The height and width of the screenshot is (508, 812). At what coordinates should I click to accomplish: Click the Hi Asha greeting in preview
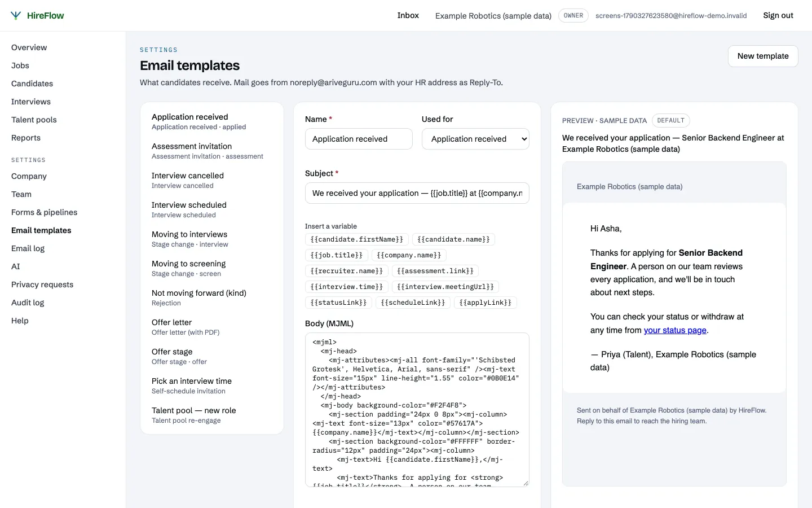[606, 229]
